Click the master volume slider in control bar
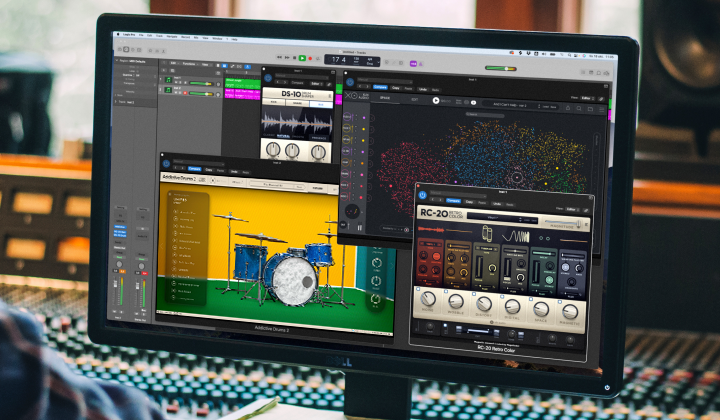 click(501, 68)
